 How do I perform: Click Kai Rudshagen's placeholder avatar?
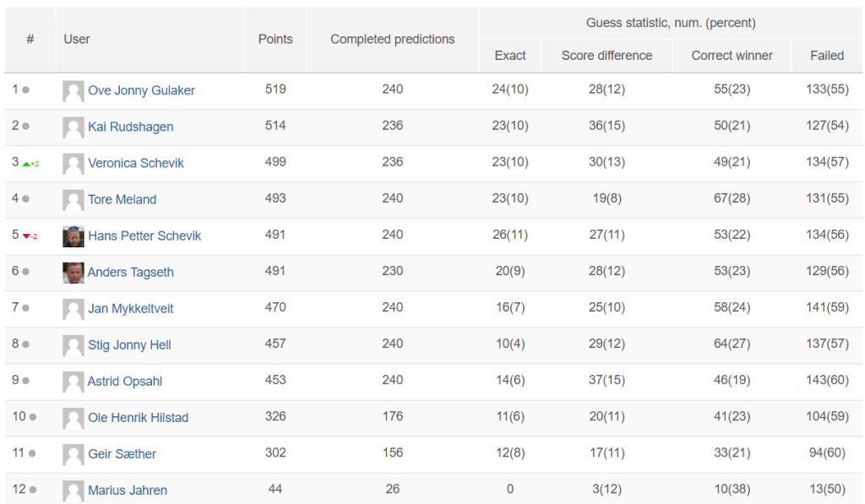[x=73, y=127]
